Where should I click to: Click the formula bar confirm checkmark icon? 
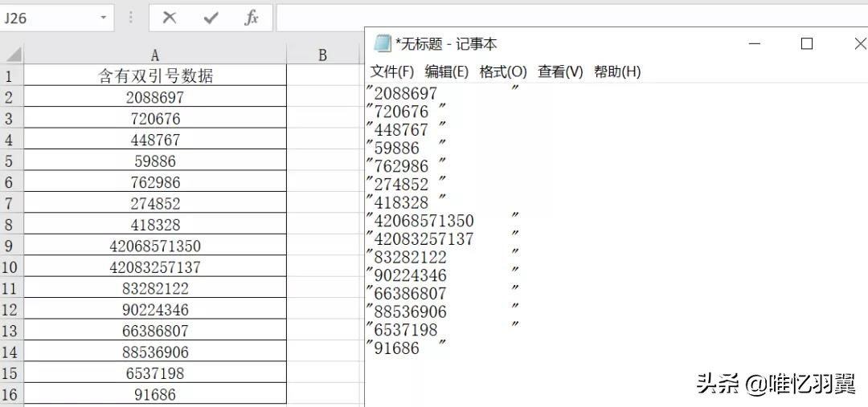pyautogui.click(x=211, y=18)
